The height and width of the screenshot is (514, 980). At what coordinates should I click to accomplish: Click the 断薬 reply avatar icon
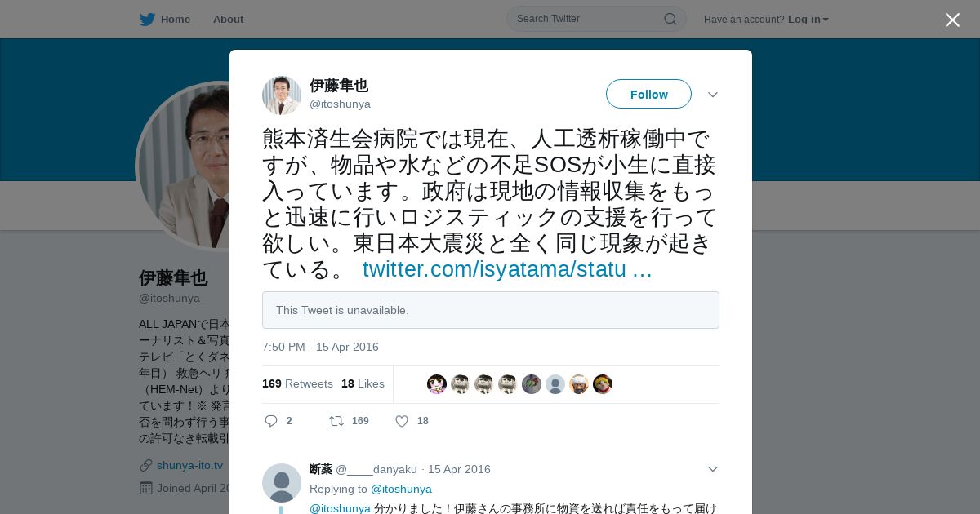pos(282,483)
